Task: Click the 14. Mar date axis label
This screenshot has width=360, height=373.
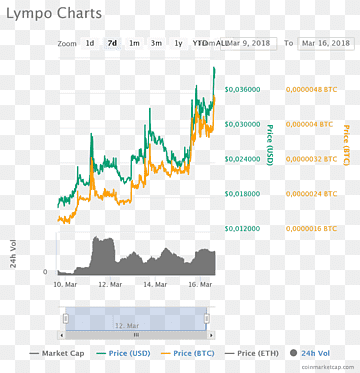Action: (x=155, y=285)
